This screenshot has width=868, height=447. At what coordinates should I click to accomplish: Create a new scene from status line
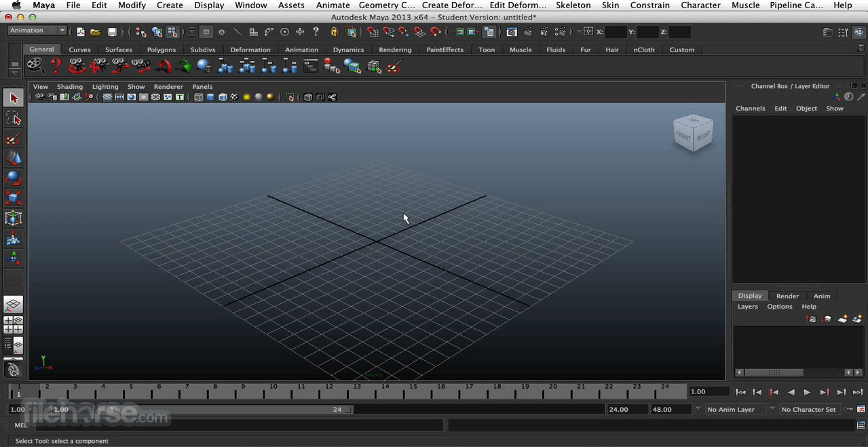pos(81,31)
